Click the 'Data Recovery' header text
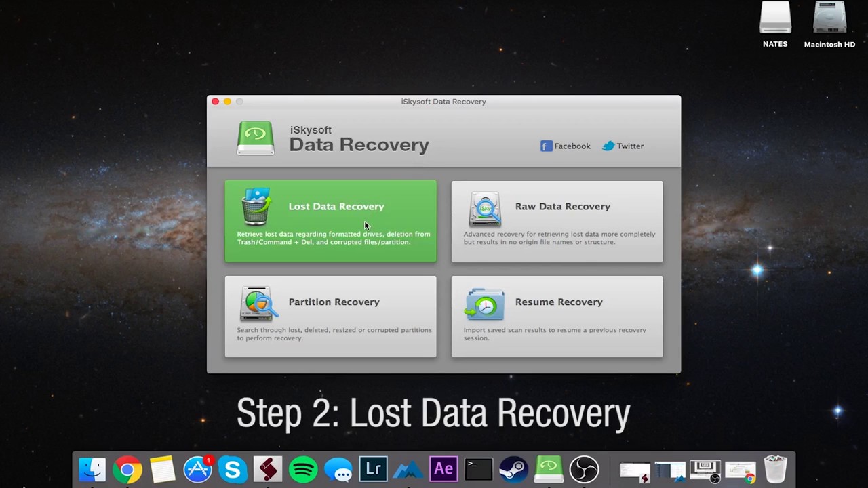 pyautogui.click(x=359, y=144)
